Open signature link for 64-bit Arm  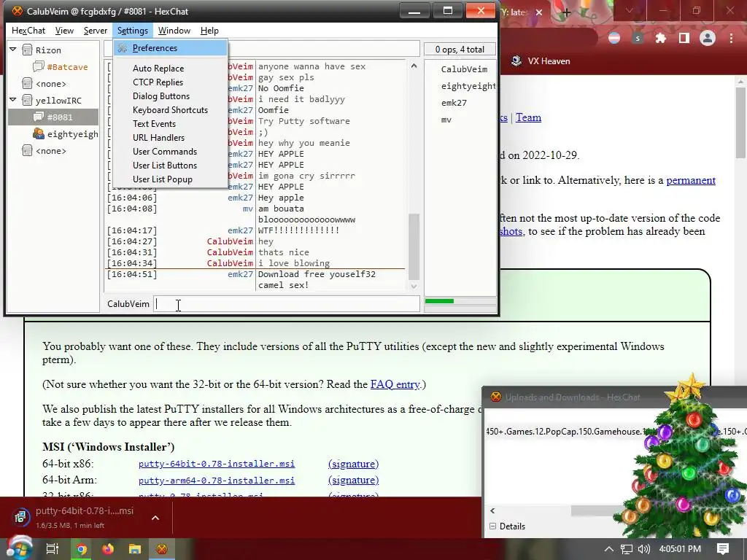pyautogui.click(x=354, y=480)
